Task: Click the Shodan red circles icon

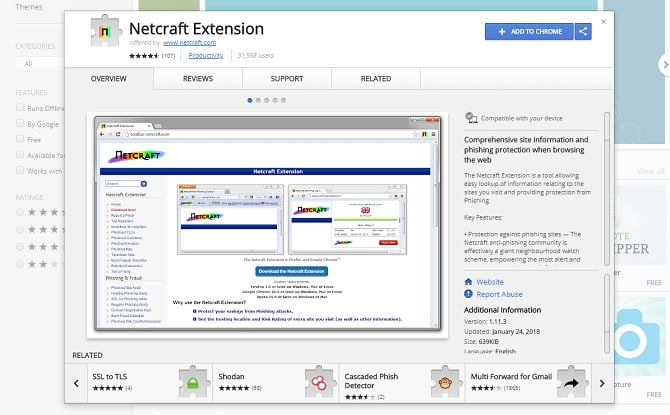Action: pos(319,383)
